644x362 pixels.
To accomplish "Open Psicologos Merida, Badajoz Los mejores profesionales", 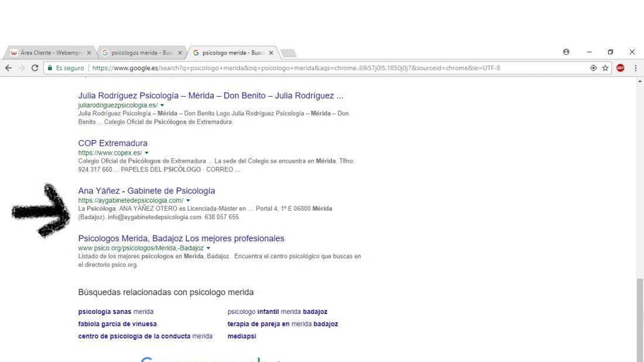I will [x=181, y=239].
